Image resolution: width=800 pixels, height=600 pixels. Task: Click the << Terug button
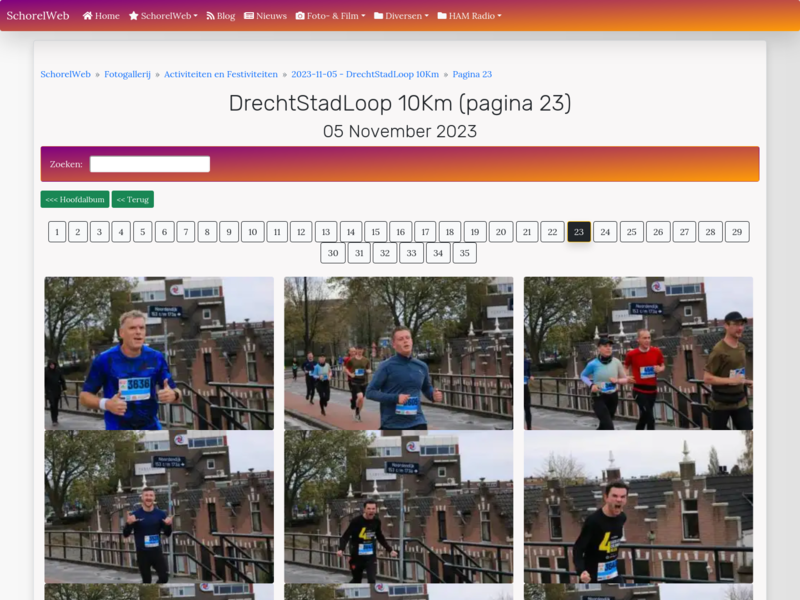(x=133, y=199)
